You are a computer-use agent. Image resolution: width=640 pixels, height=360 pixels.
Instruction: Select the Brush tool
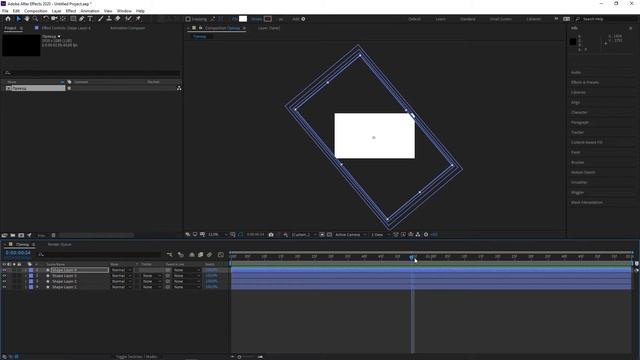pyautogui.click(x=100, y=19)
